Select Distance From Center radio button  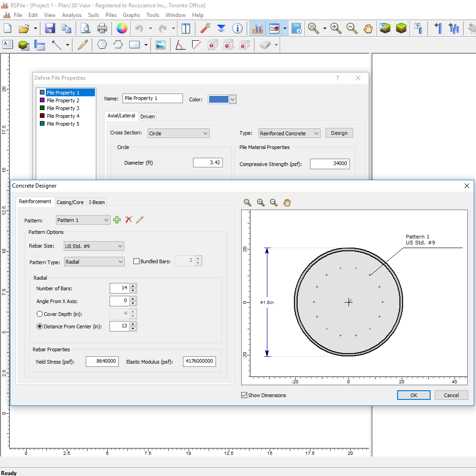pos(39,327)
